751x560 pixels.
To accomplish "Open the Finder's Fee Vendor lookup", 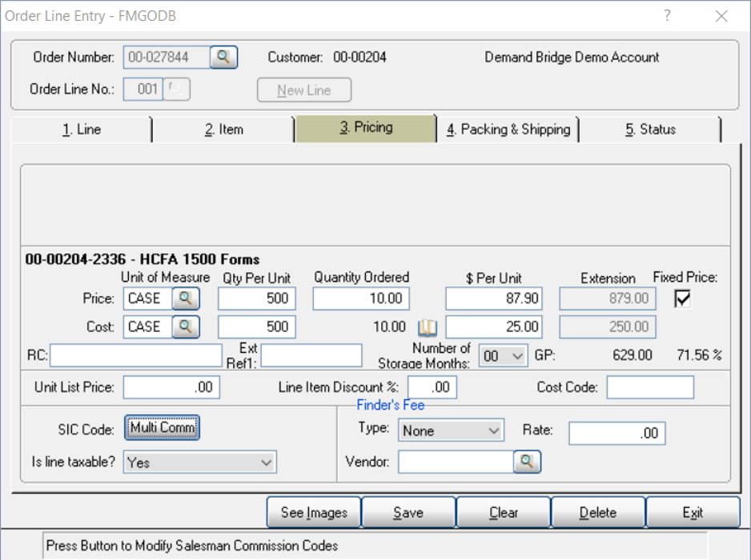I will pos(527,462).
